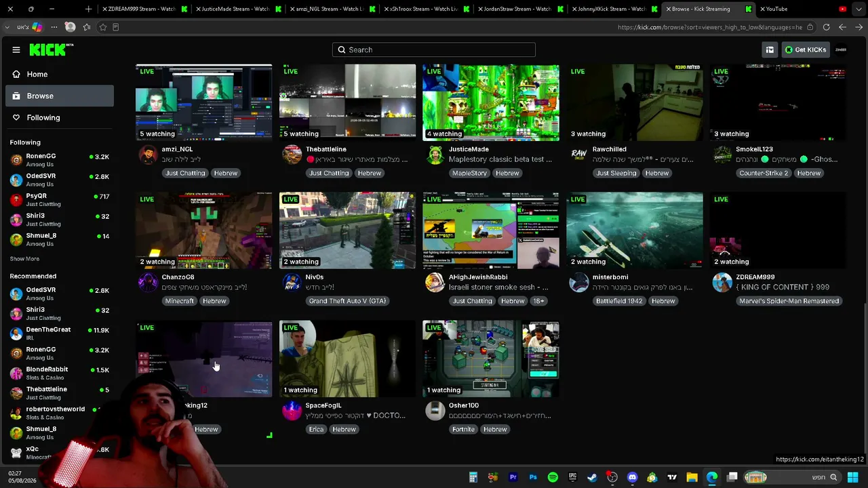This screenshot has height=488, width=868.
Task: Open amzi_NGL stream thumbnail
Action: coord(203,102)
